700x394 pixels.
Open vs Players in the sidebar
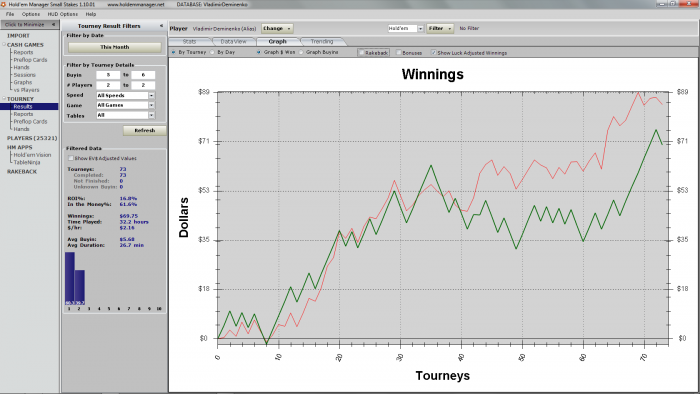26,90
